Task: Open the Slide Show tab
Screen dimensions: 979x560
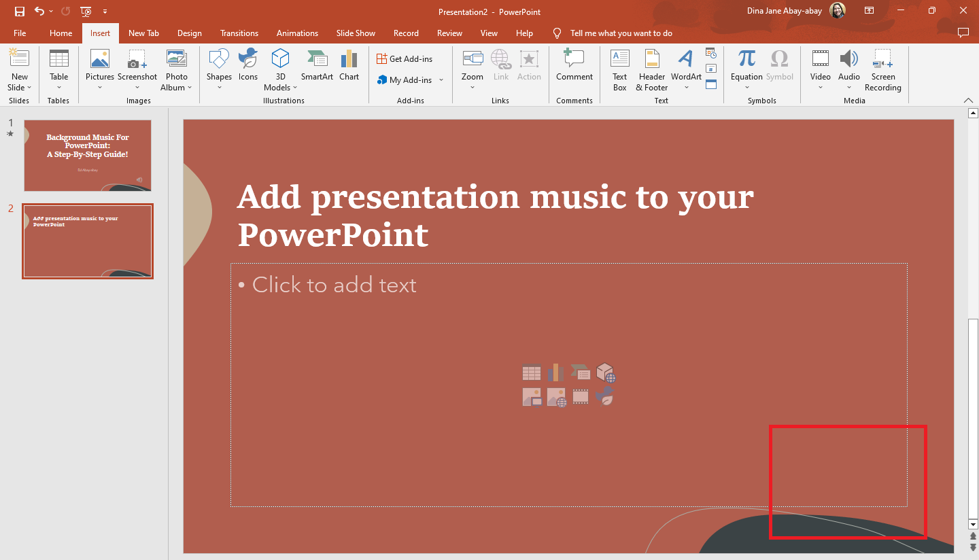Action: pos(356,33)
